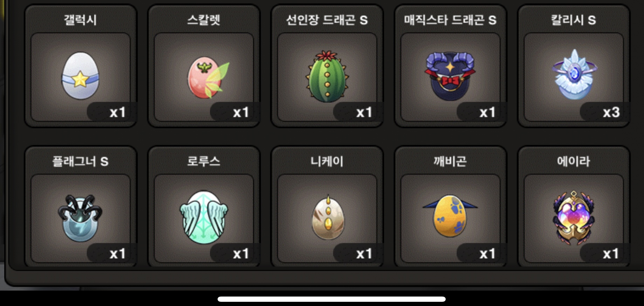
Task: Tap the 매직스타 드래곤 S name label
Action: [450, 20]
